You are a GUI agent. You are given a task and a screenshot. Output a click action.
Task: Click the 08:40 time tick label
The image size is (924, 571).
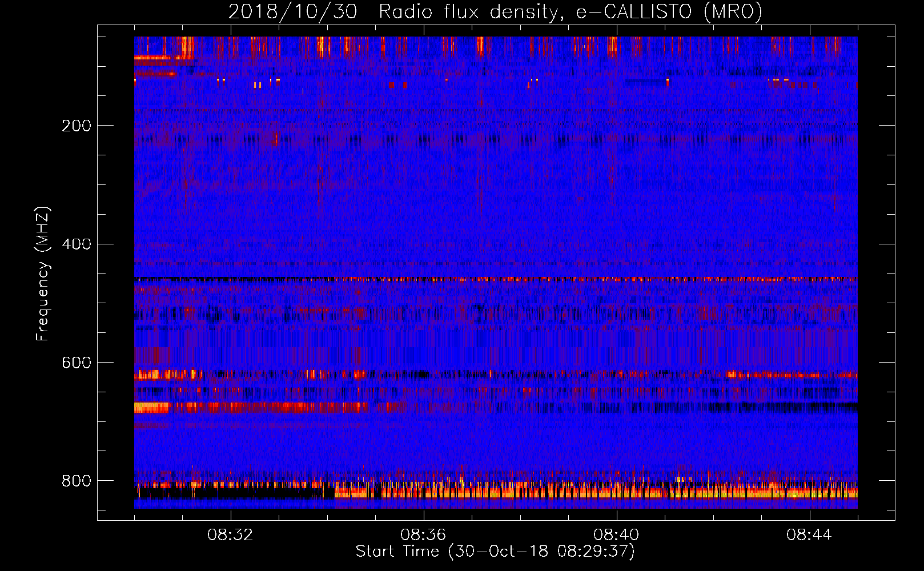pyautogui.click(x=616, y=535)
